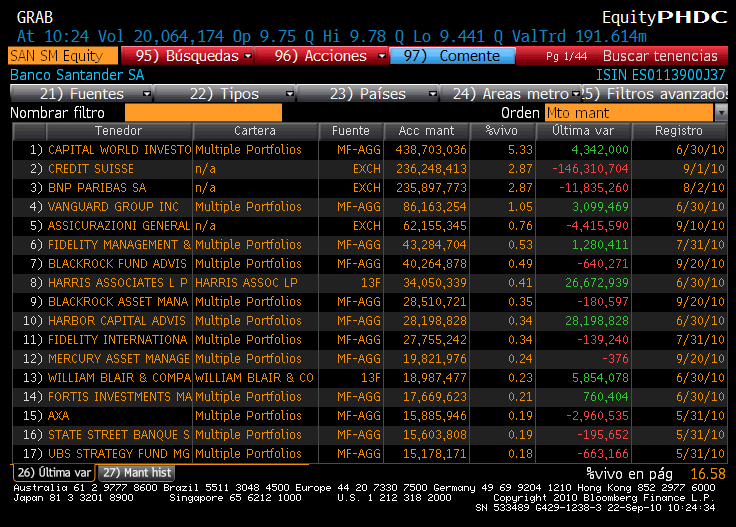Click shares value 235,897,773
The height and width of the screenshot is (527, 736).
431,188
